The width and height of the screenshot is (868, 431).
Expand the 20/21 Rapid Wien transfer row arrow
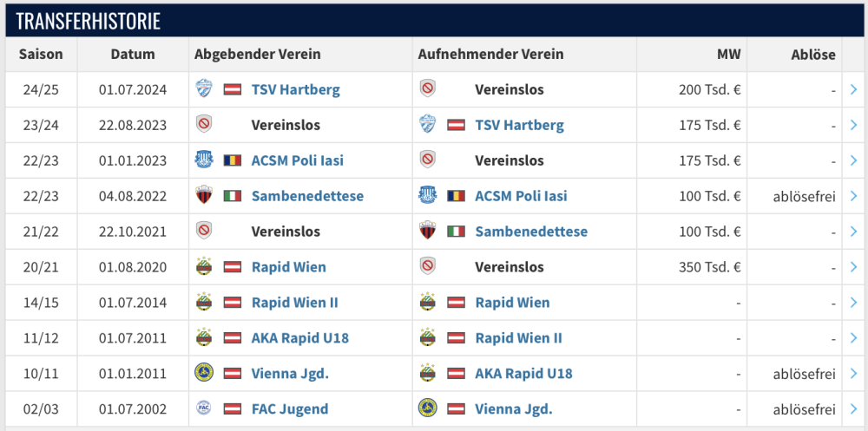click(x=854, y=267)
